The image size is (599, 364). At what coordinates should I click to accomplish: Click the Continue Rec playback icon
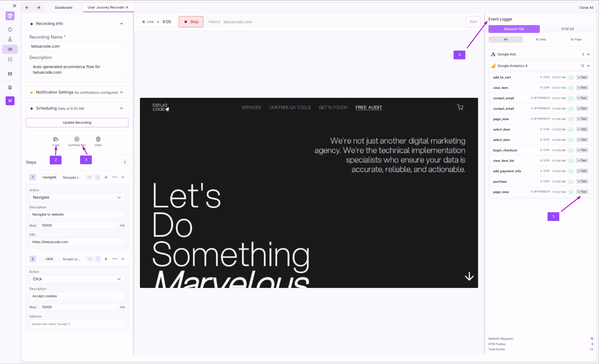[77, 139]
